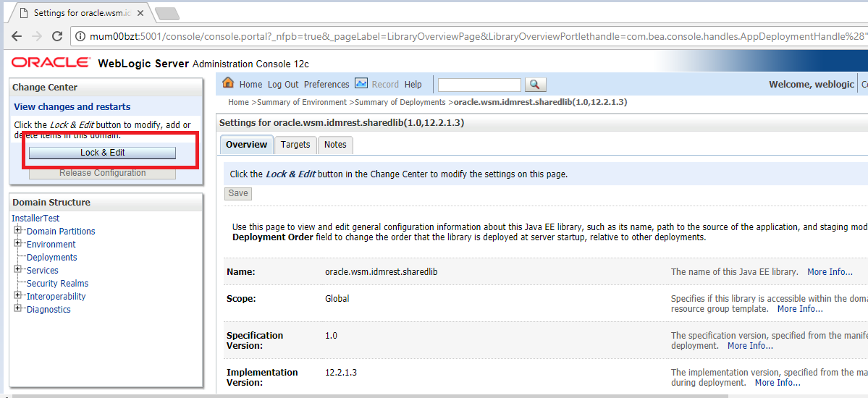The width and height of the screenshot is (868, 398).
Task: Click the 1.0 specification version value
Action: point(331,336)
